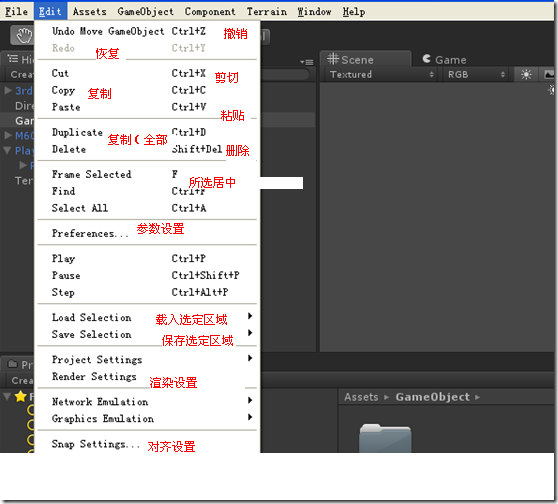Choose Step from Edit menu

pyautogui.click(x=147, y=292)
